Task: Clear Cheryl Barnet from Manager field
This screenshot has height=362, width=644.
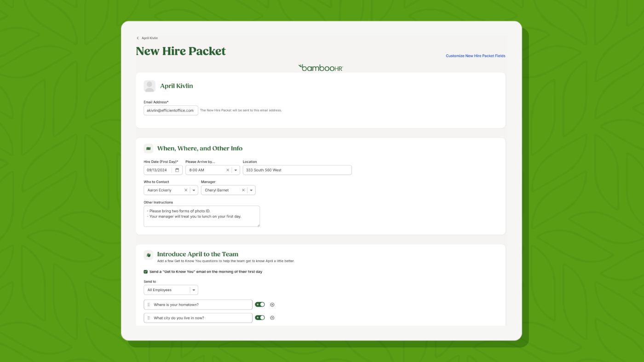Action: (x=243, y=190)
